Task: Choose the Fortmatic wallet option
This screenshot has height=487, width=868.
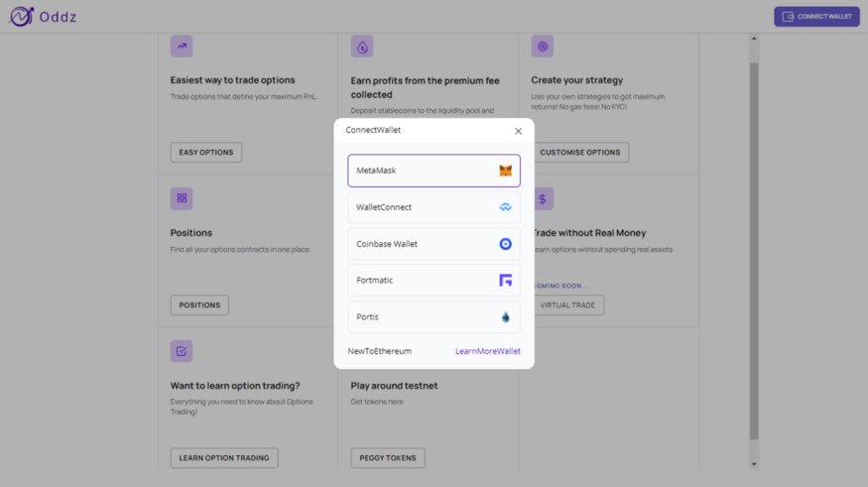Action: pyautogui.click(x=434, y=280)
